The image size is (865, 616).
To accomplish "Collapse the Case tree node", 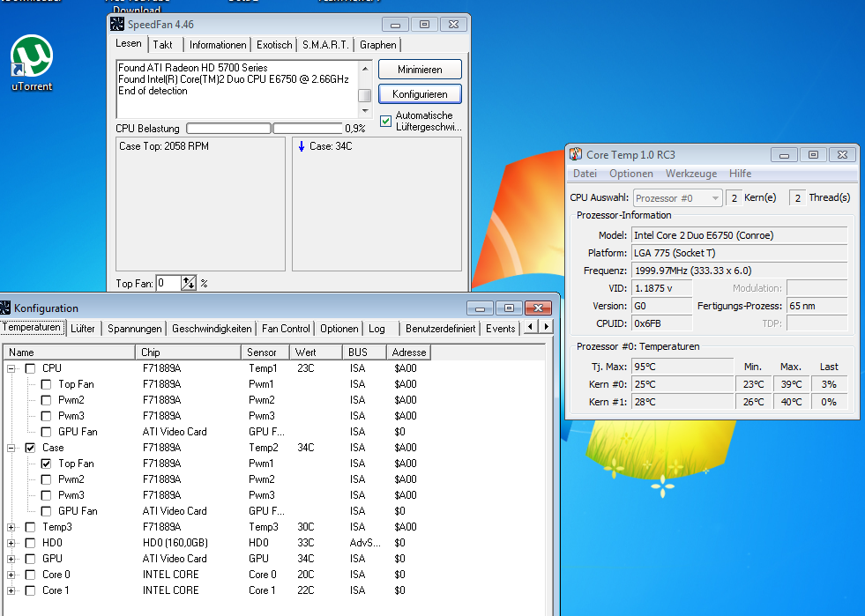I will tap(11, 448).
